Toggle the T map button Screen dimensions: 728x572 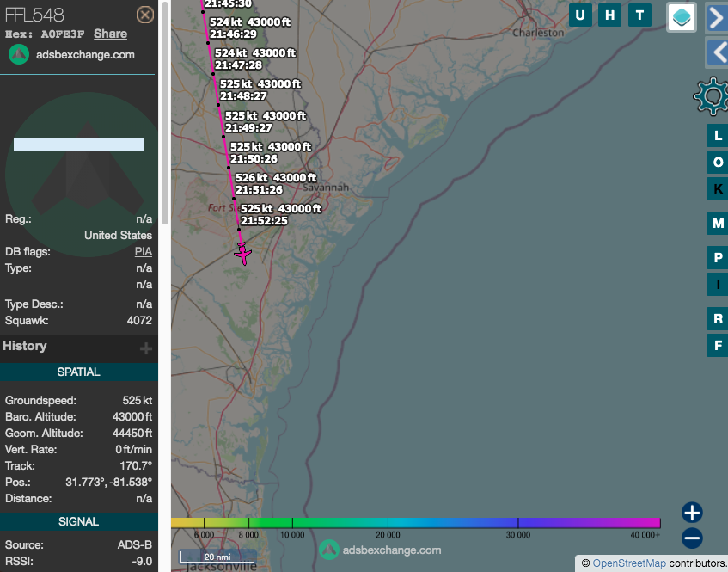639,15
